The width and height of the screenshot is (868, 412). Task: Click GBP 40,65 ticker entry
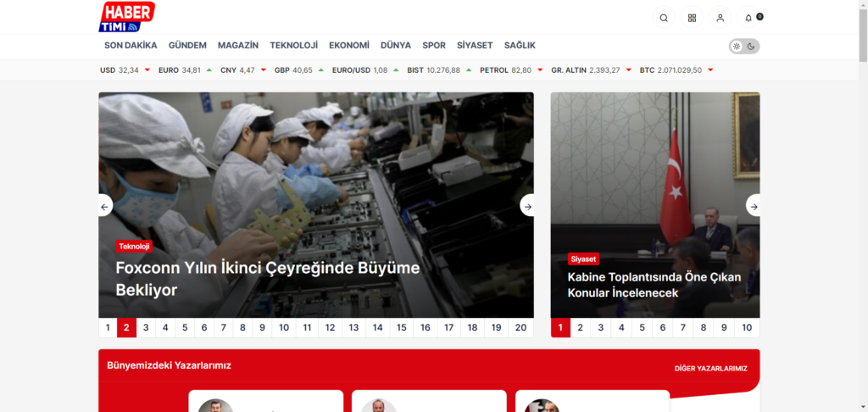[299, 70]
